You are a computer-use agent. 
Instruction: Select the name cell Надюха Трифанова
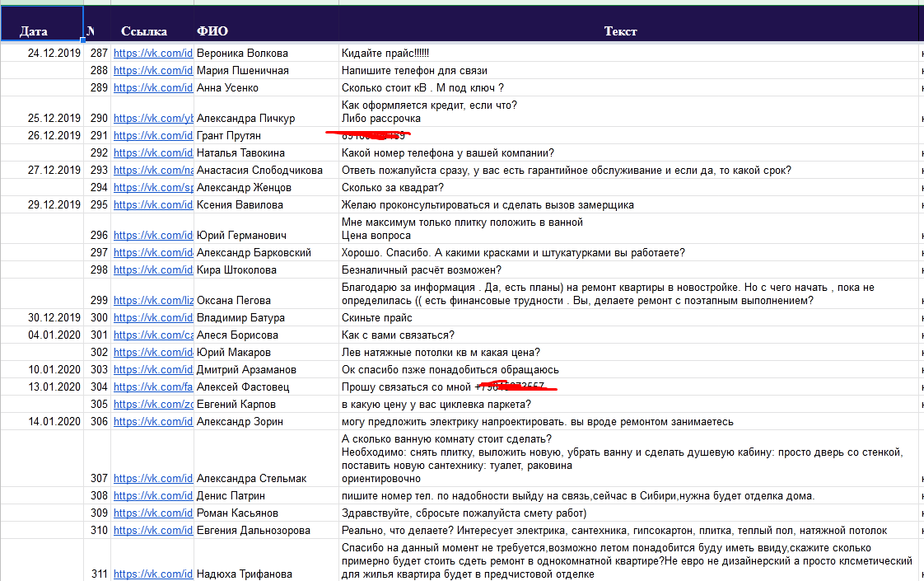click(x=266, y=560)
